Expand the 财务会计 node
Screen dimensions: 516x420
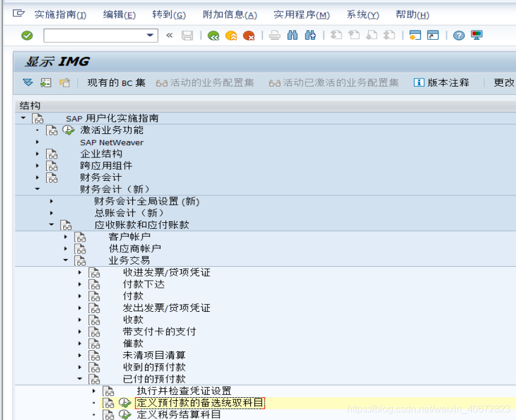coord(37,177)
